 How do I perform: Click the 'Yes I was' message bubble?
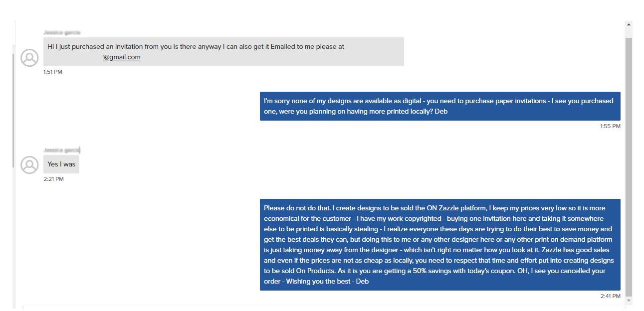61,164
